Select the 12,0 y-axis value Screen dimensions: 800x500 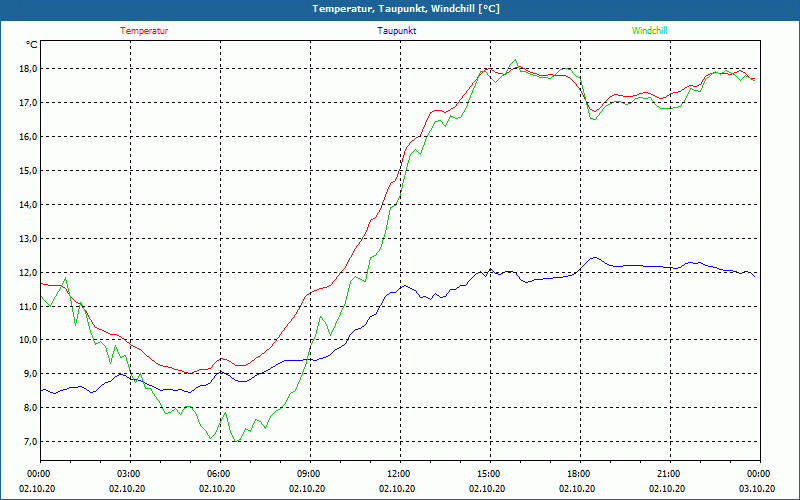pyautogui.click(x=29, y=272)
